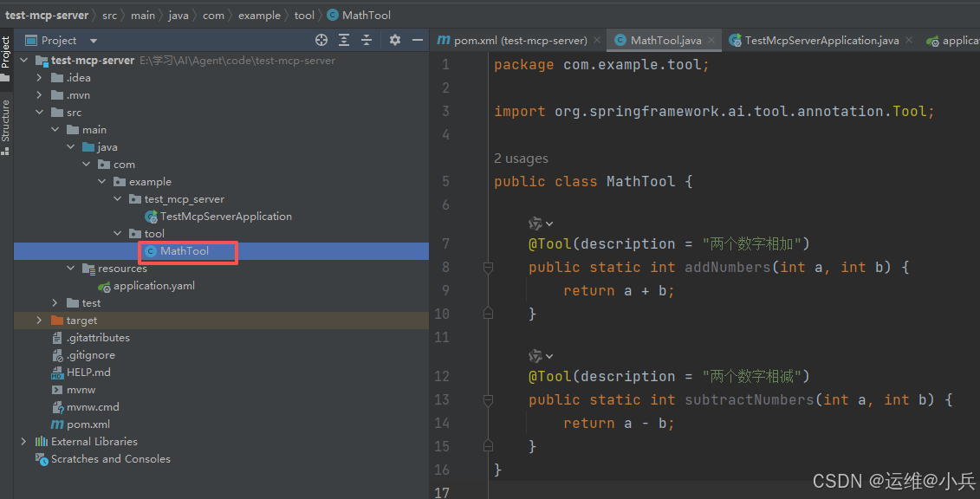Click the Collapse All icon in Project panel
Image resolution: width=980 pixels, height=499 pixels.
pos(367,40)
